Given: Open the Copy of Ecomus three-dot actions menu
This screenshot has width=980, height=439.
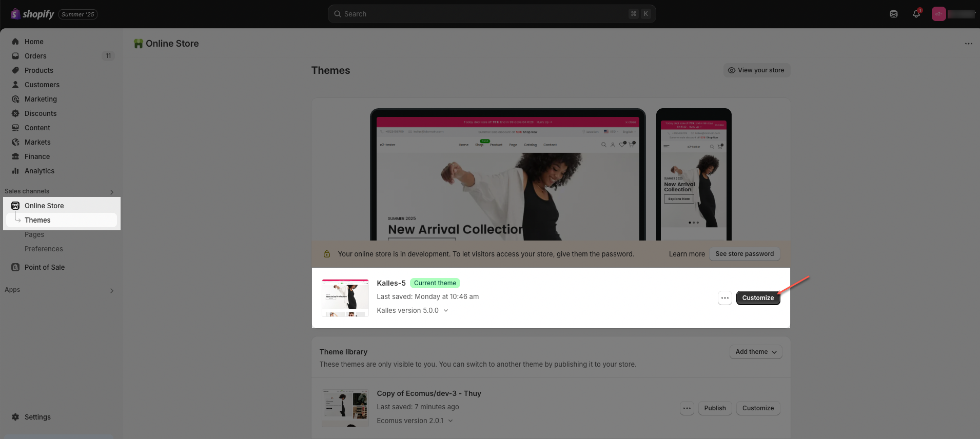Looking at the screenshot, I should (x=687, y=408).
